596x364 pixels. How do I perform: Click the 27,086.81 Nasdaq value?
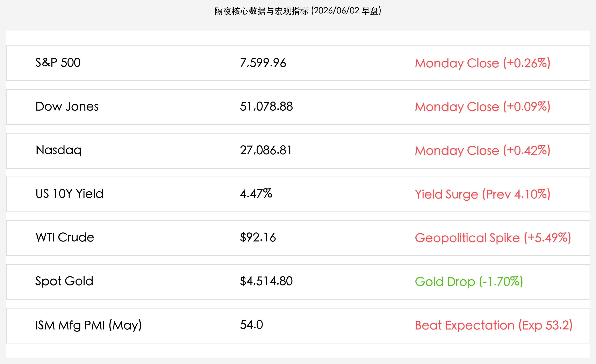click(266, 150)
